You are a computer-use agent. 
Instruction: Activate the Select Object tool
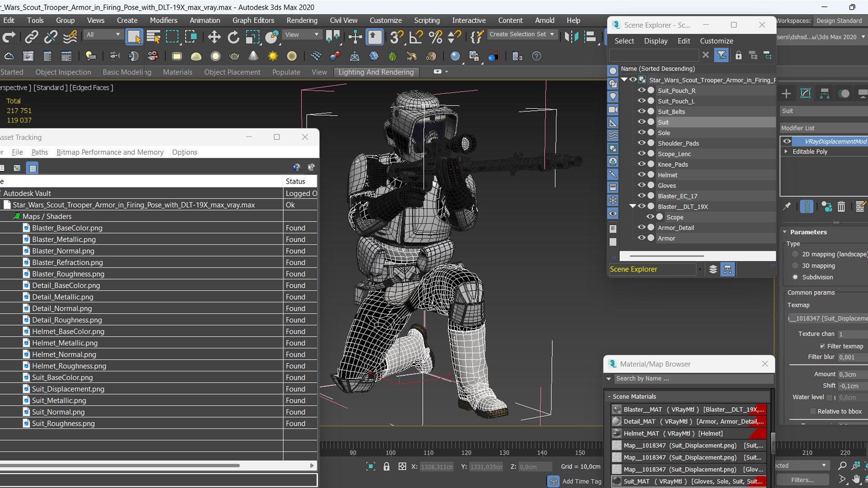click(134, 37)
